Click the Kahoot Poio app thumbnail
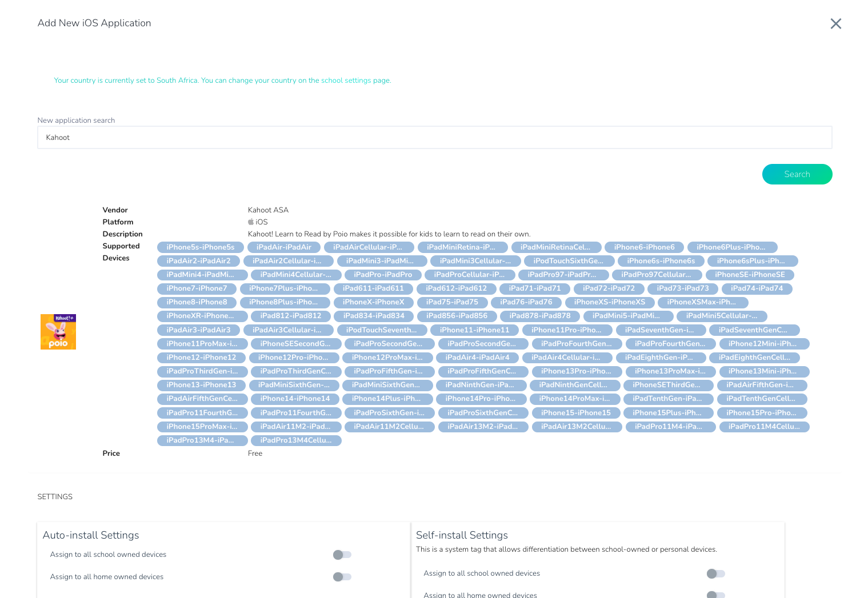This screenshot has width=868, height=598. (x=58, y=332)
